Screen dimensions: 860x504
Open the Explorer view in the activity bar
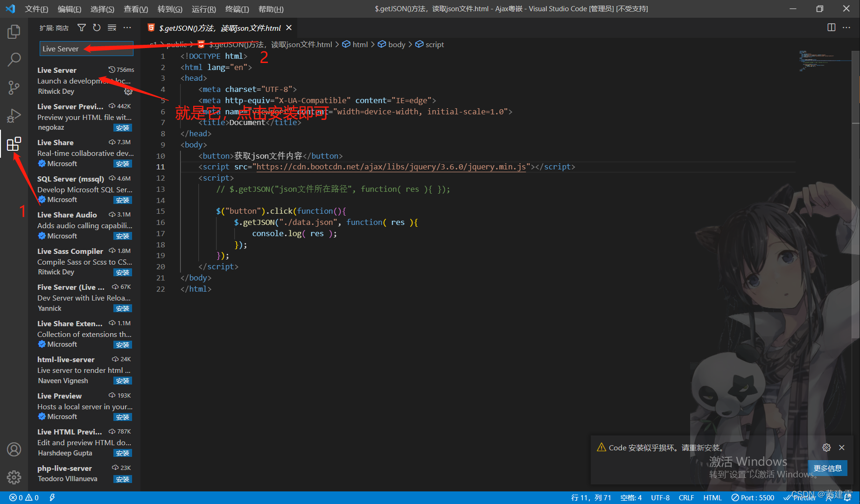click(14, 32)
